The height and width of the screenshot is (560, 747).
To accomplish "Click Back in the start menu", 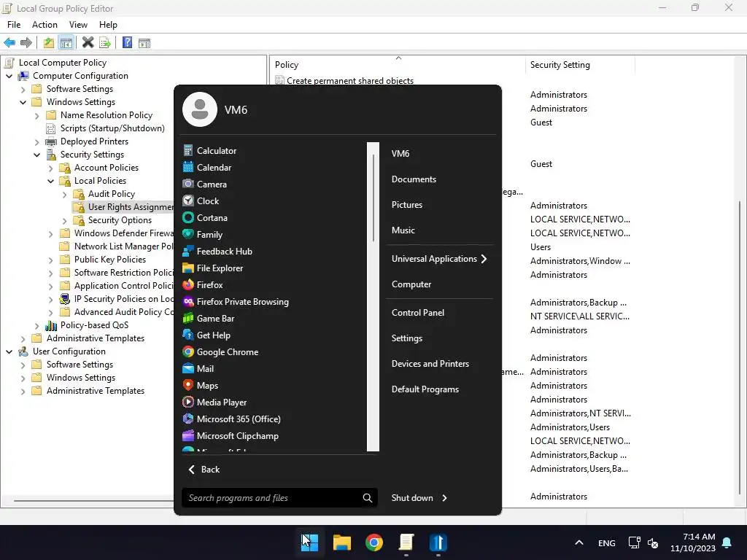I will (204, 469).
